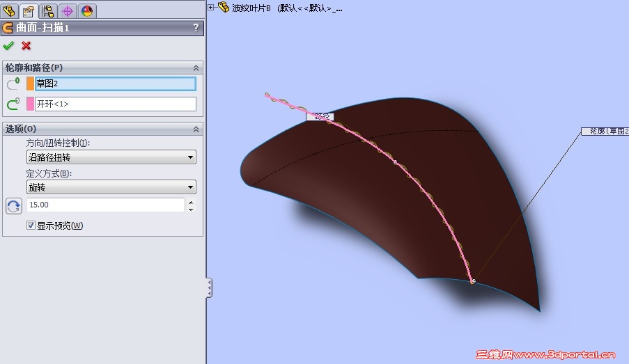
Task: Click the 路径 callout label on the curve
Action: point(320,117)
